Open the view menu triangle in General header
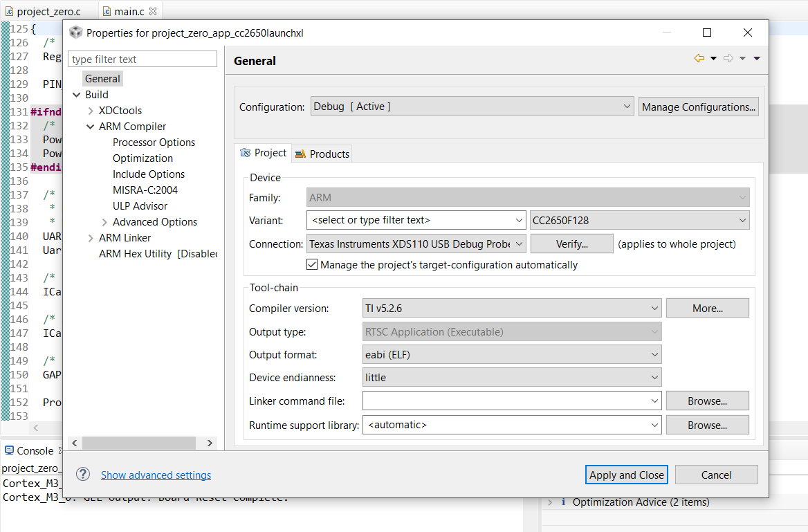The image size is (808, 532). [x=757, y=58]
